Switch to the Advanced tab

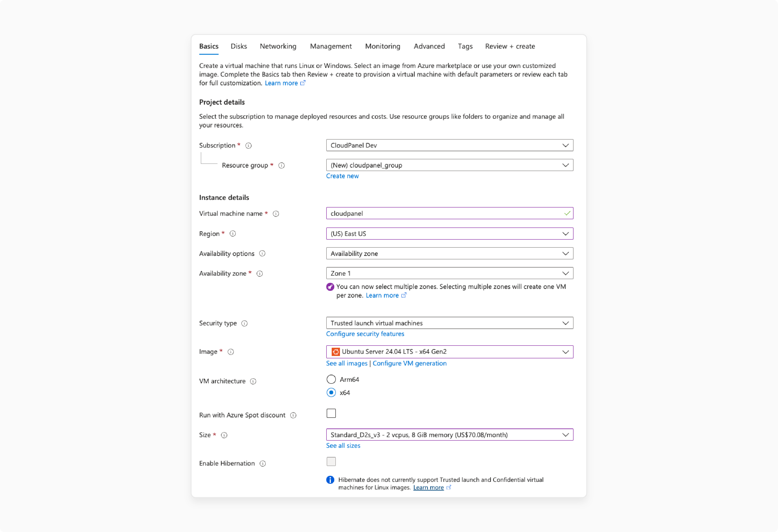[x=429, y=46]
